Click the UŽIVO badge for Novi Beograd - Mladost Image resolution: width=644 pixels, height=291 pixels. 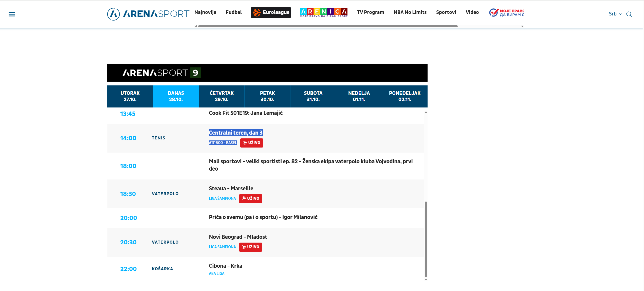[x=250, y=247]
